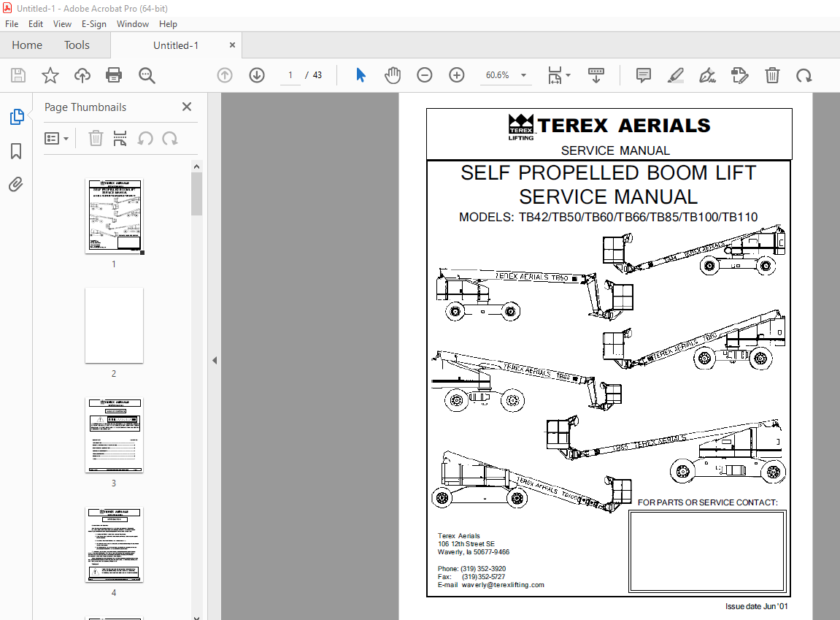Close the Page Thumbnails panel
This screenshot has width=840, height=620.
(x=186, y=107)
